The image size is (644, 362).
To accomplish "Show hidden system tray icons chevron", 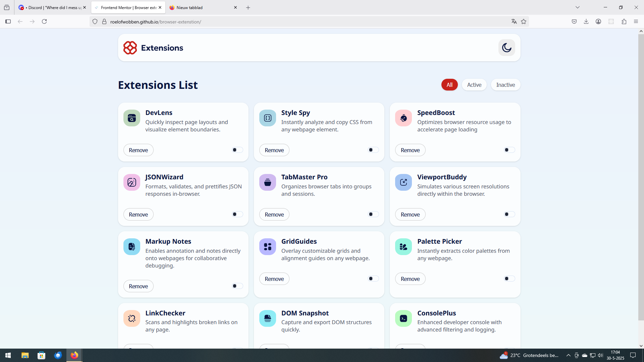I will point(568,355).
